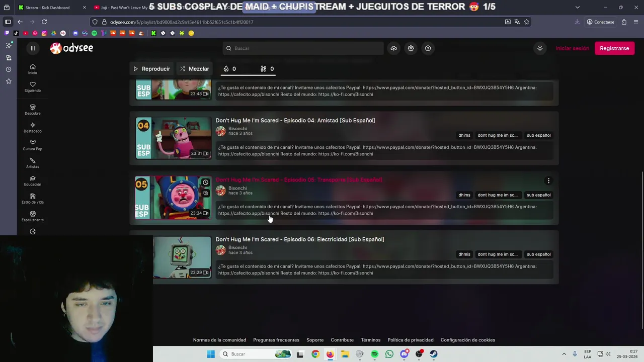
Task: Open Destacado category in sidebar
Action: (33, 128)
